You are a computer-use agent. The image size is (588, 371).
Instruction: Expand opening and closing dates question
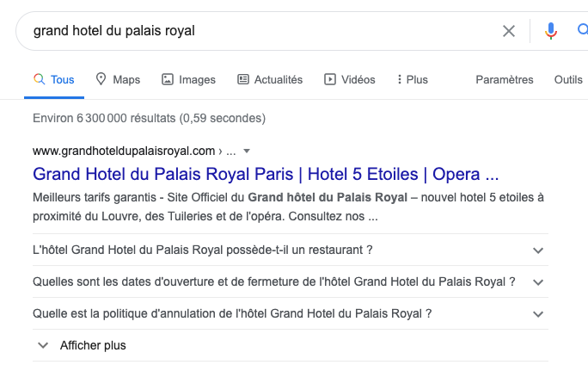coord(291,282)
